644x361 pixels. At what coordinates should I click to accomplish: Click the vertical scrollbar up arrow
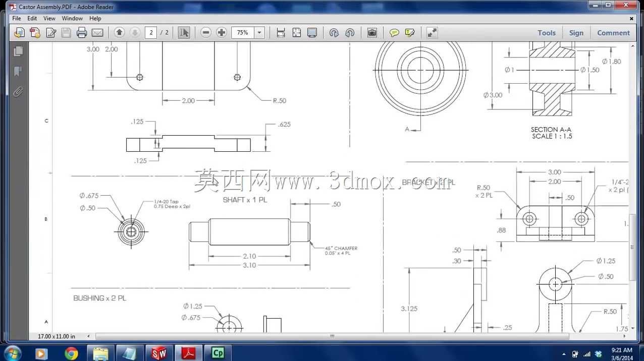pos(632,46)
